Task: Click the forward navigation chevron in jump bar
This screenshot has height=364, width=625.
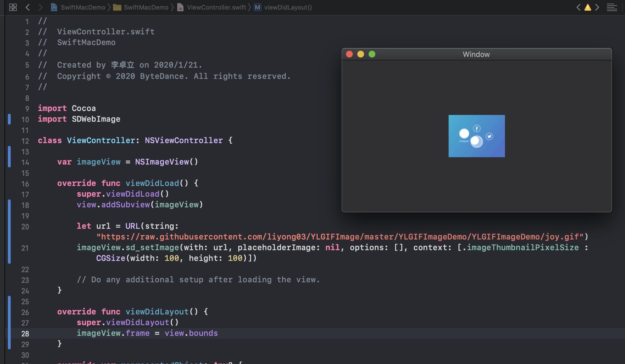Action: click(40, 7)
